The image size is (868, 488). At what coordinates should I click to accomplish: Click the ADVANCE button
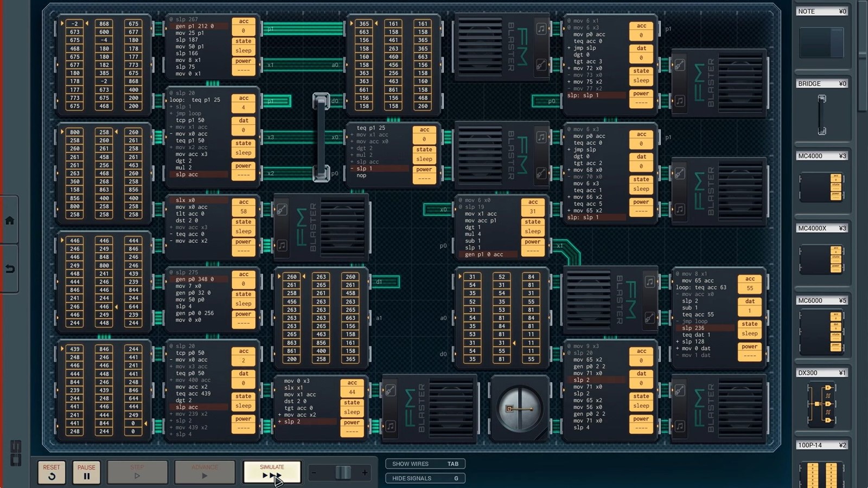205,472
